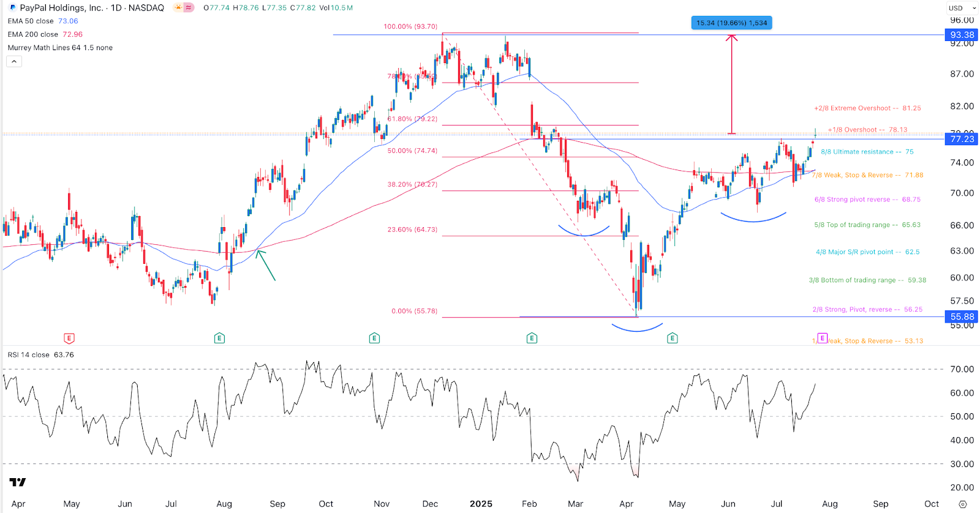
Task: Open the purple upcoming earnings E marker
Action: tap(823, 338)
